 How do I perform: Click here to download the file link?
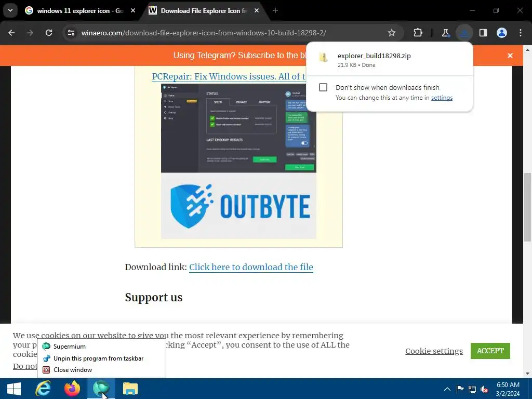(x=251, y=267)
